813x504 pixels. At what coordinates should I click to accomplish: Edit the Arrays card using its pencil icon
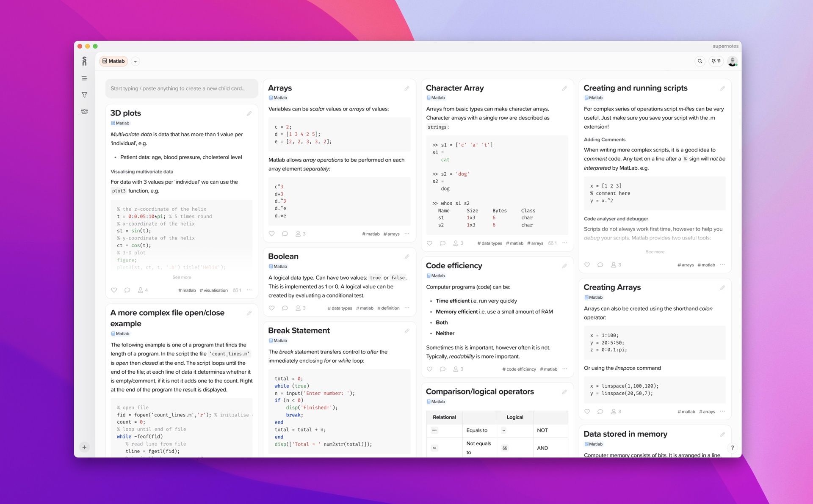tap(407, 88)
